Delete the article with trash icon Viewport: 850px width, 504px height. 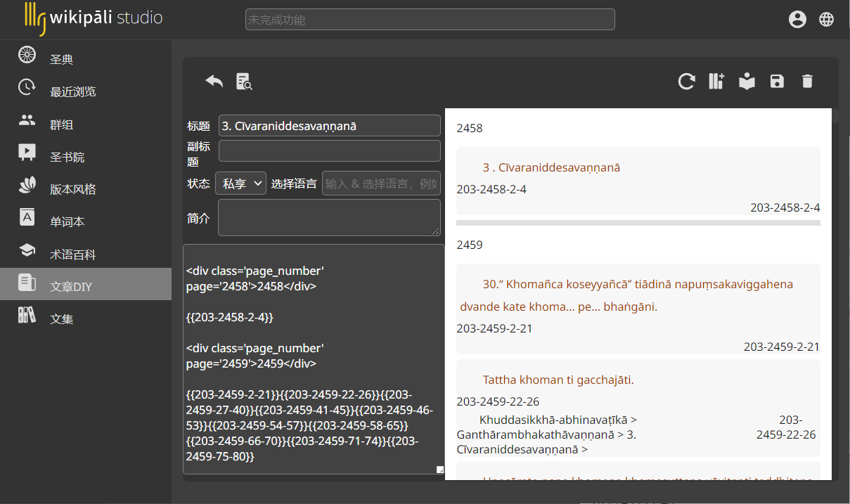pos(807,82)
